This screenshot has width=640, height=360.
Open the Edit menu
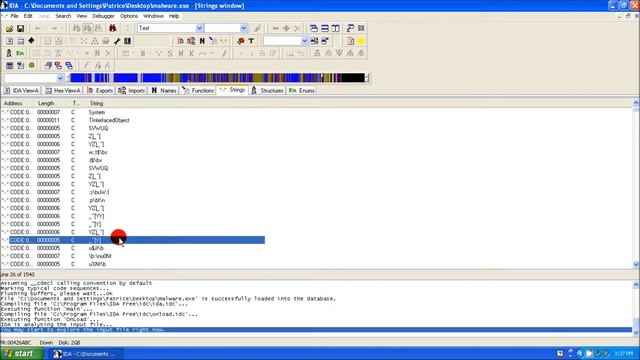click(x=28, y=16)
